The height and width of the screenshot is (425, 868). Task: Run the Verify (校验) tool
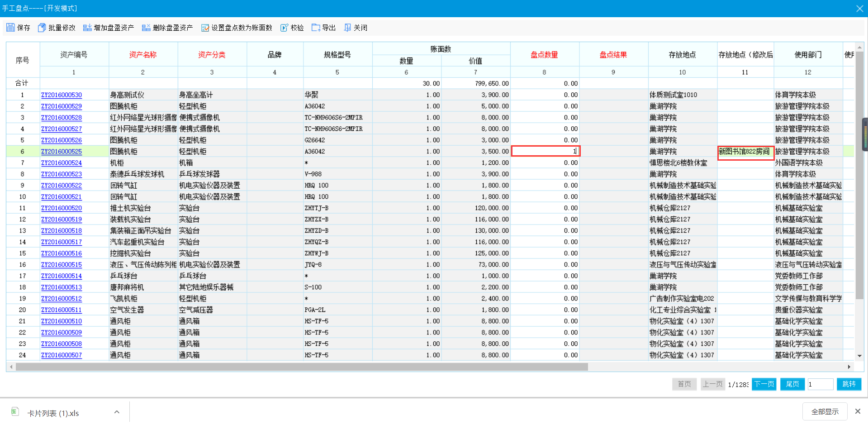284,28
